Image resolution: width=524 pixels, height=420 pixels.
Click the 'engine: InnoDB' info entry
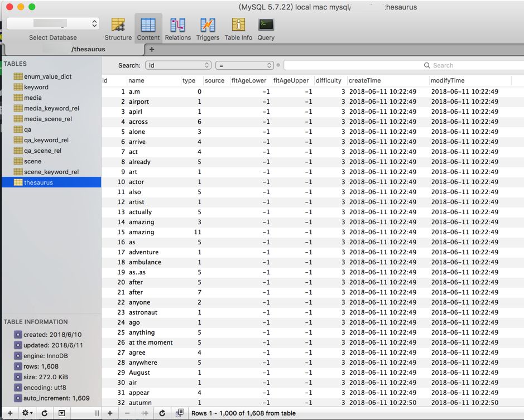click(45, 356)
